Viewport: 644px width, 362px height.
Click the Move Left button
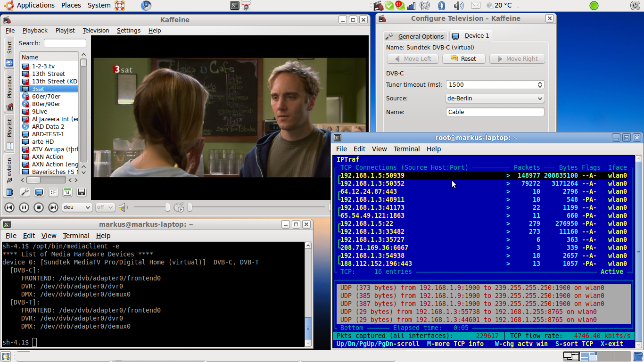click(413, 59)
